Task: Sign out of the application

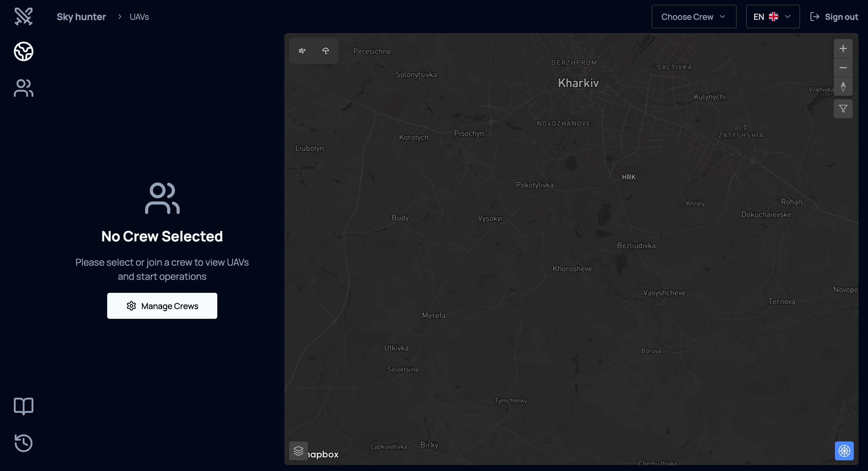Action: coord(834,17)
